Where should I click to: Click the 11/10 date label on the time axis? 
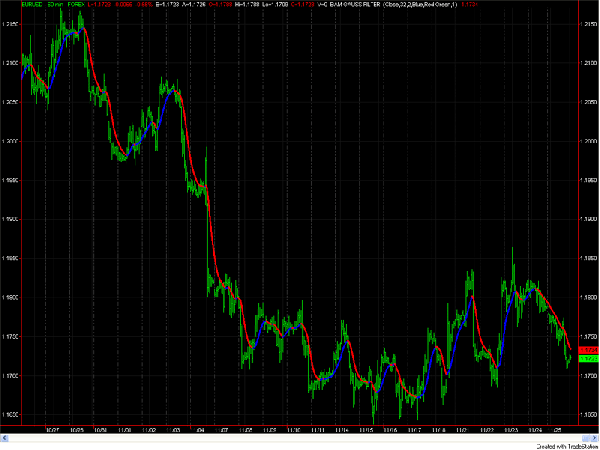[293, 430]
